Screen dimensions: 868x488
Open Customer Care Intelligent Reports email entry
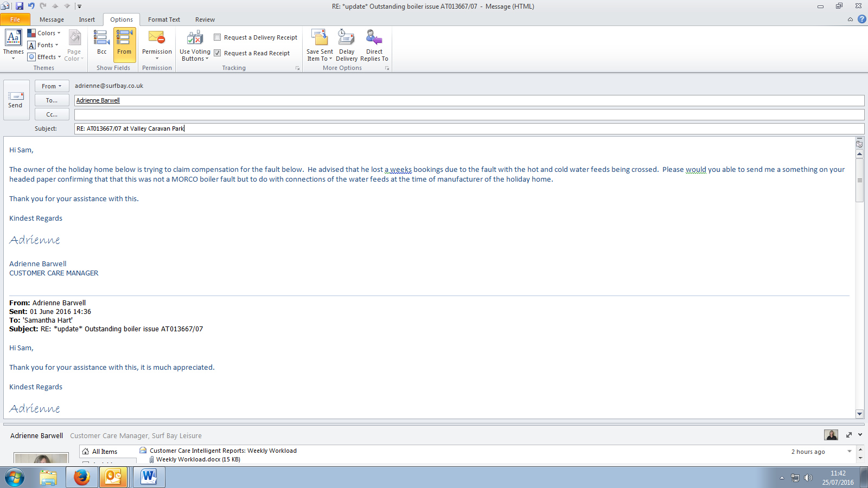pyautogui.click(x=223, y=451)
